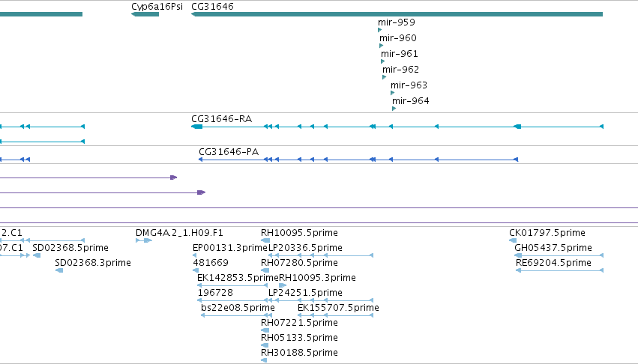
Task: Click the RH10095.5prime EST label
Action: click(299, 233)
